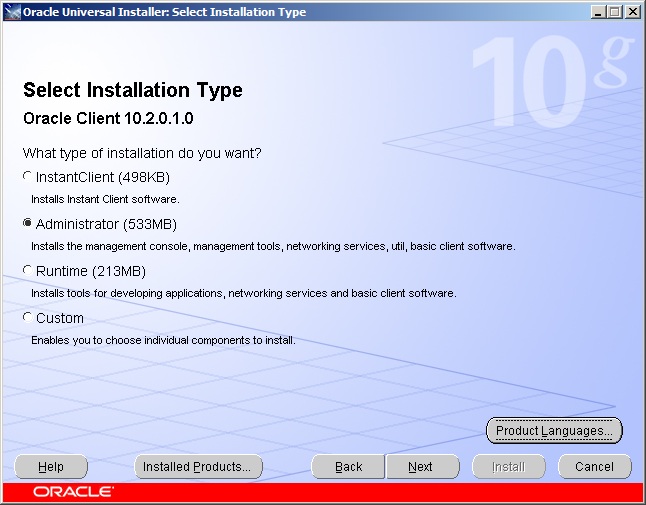Viewport: 646px width, 505px height.
Task: Click the greyed-out Install button
Action: click(509, 467)
